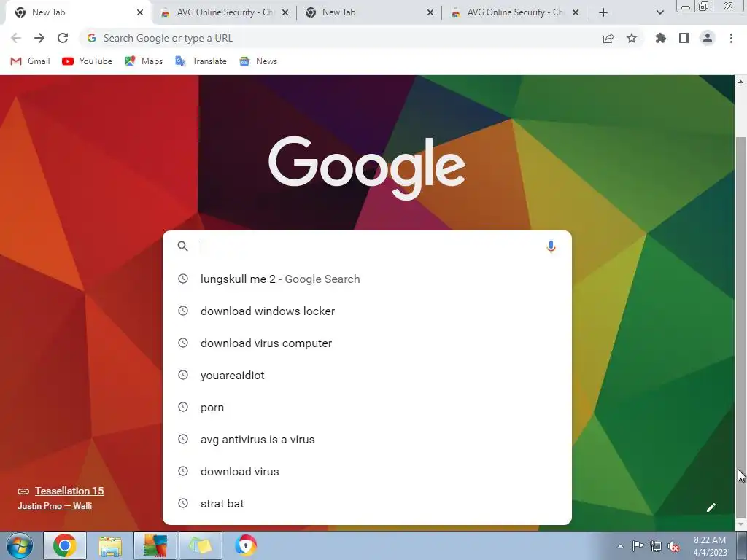This screenshot has width=747, height=560.
Task: Start a voice search with the microphone
Action: pos(551,246)
